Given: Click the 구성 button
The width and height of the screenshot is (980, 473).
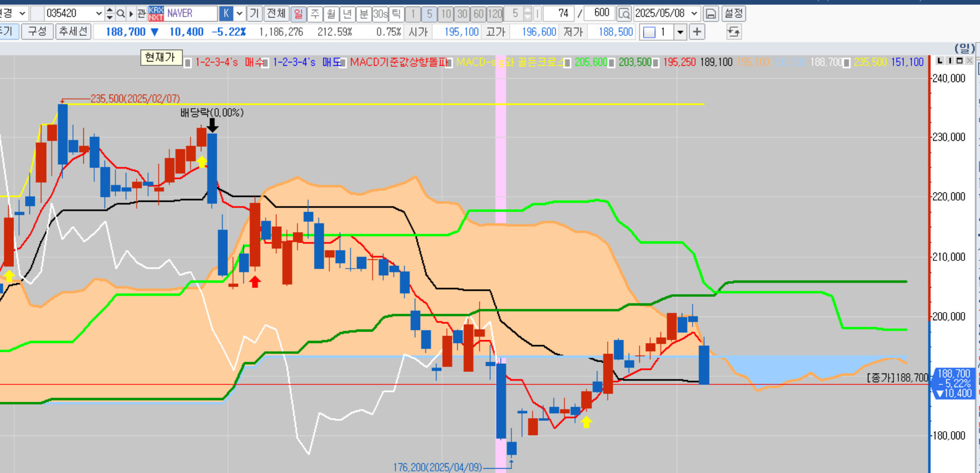Looking at the screenshot, I should [38, 32].
